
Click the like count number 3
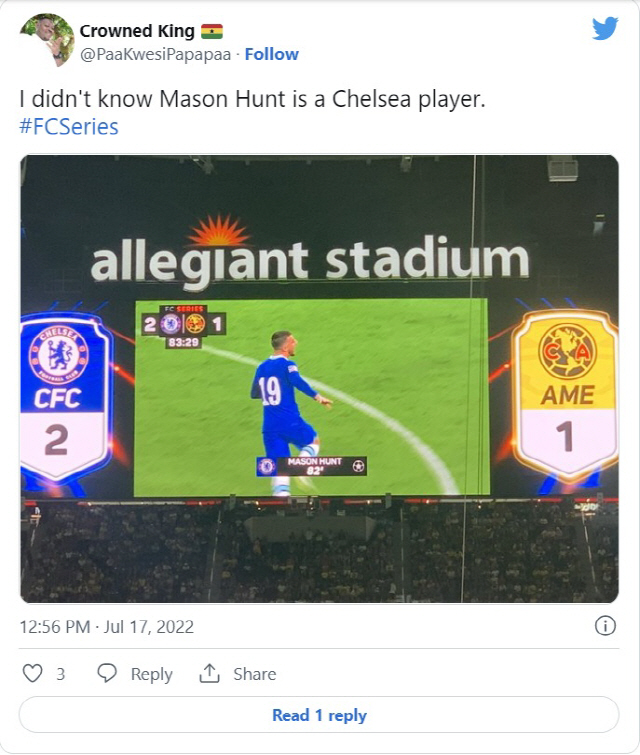coord(60,674)
